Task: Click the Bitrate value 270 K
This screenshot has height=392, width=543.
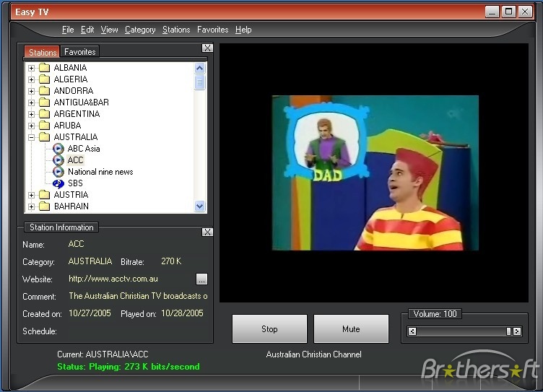Action: 171,261
